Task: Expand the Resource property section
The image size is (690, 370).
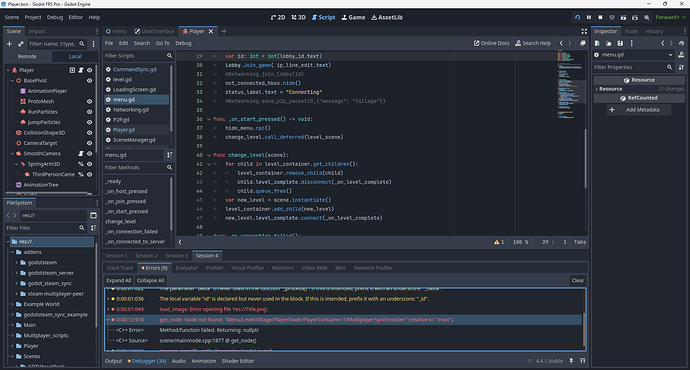Action: click(x=597, y=89)
